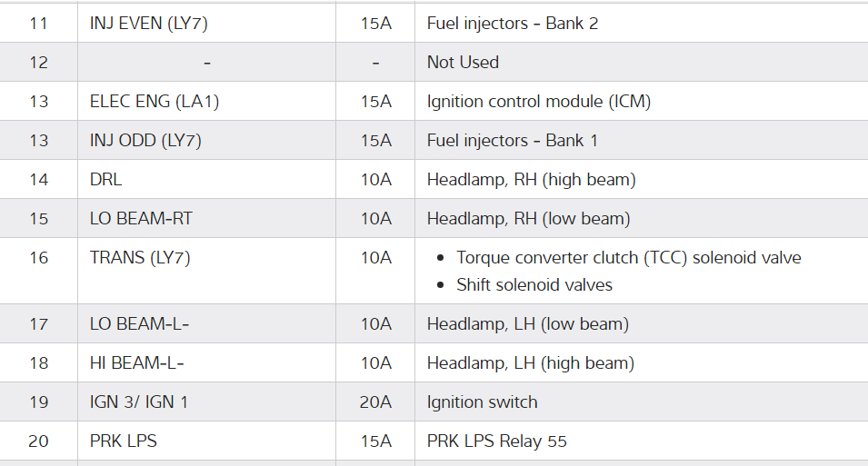Screen dimensions: 868x466
Task: Select the 'Not Used' description cell
Action: pos(463,63)
